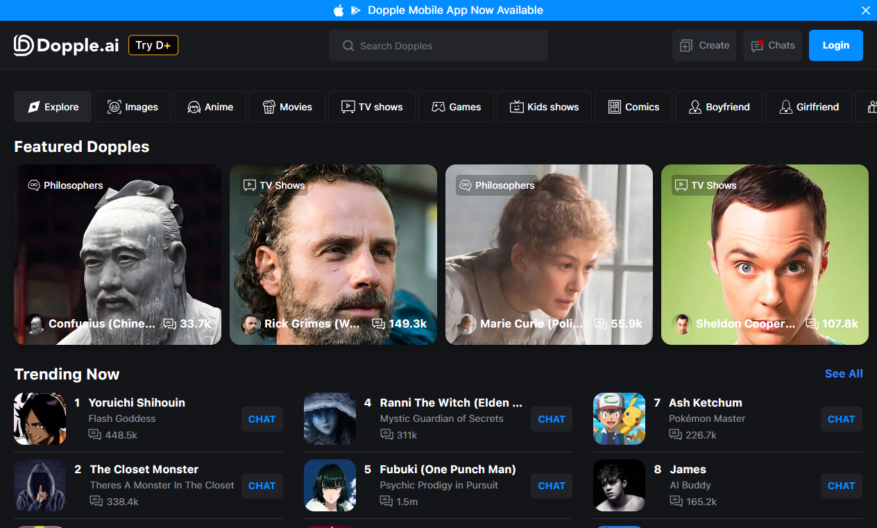Click the Google Play icon in banner
The width and height of the screenshot is (877, 528).
click(x=355, y=10)
